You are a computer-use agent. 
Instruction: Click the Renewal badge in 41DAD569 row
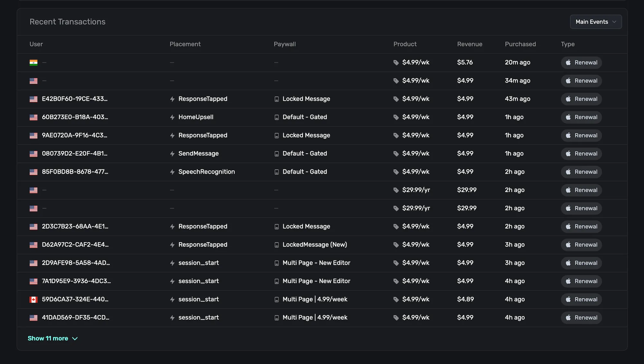[581, 318]
